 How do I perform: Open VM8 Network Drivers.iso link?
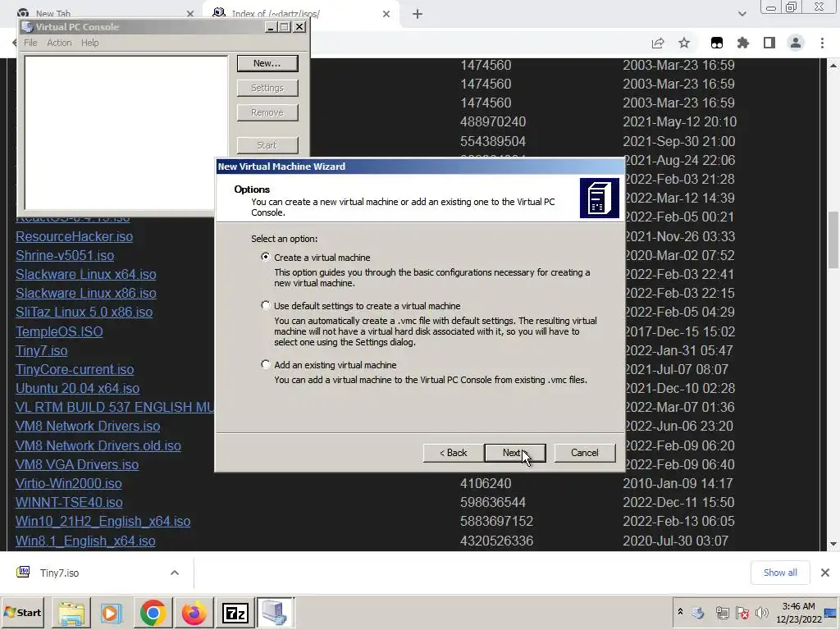point(87,426)
